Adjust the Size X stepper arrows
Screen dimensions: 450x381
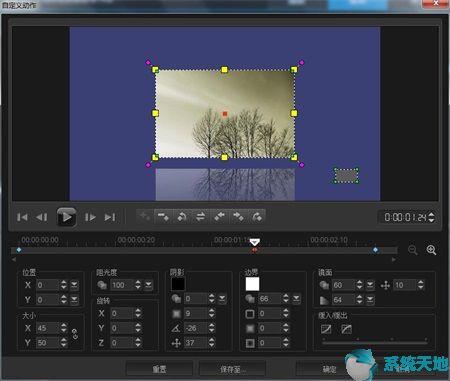click(64, 328)
